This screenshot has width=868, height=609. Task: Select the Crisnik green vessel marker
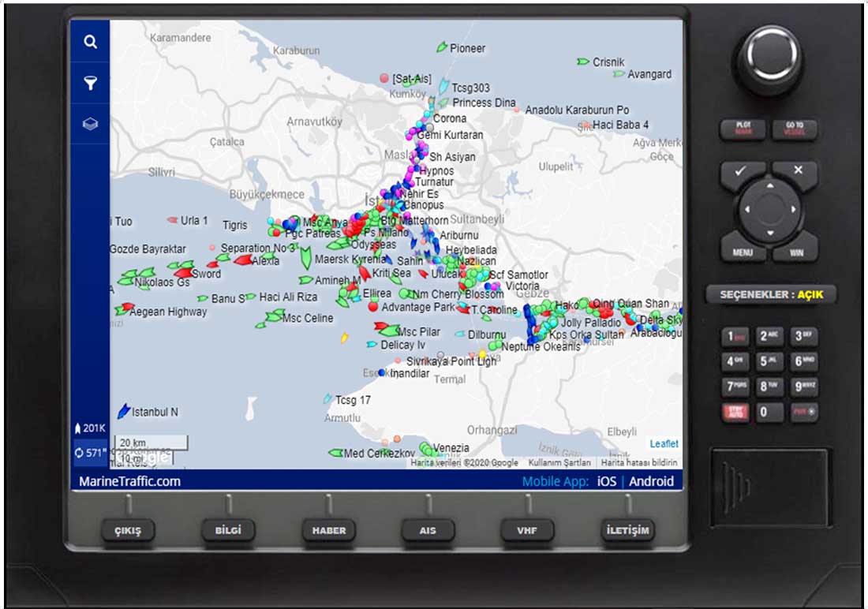[x=583, y=62]
